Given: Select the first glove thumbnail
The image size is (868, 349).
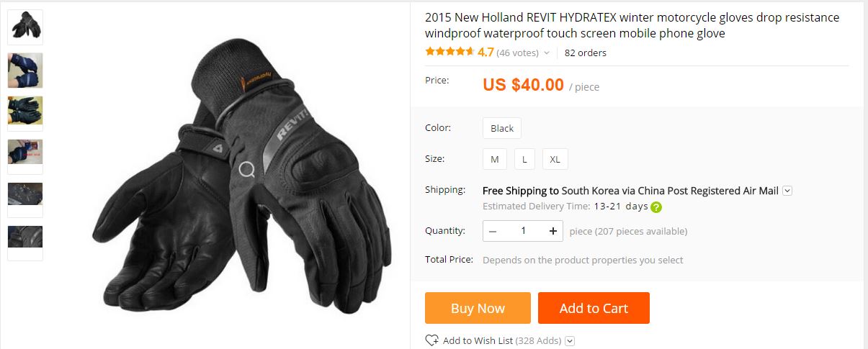Looking at the screenshot, I should tap(25, 27).
